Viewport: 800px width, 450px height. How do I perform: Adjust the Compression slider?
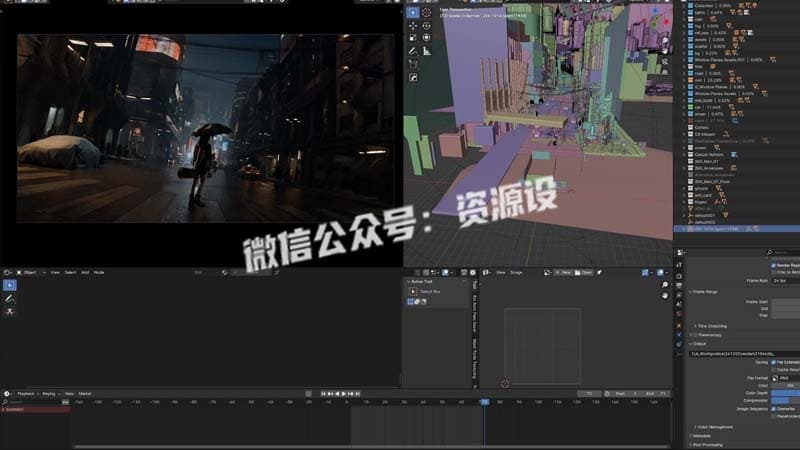[x=786, y=401]
